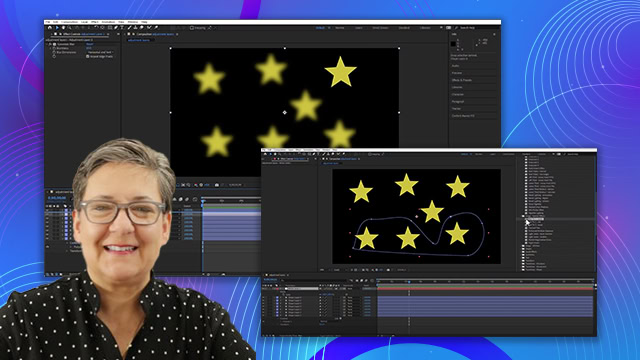Image resolution: width=640 pixels, height=360 pixels.
Task: Expand the Effects & Presets panel
Action: click(x=462, y=80)
